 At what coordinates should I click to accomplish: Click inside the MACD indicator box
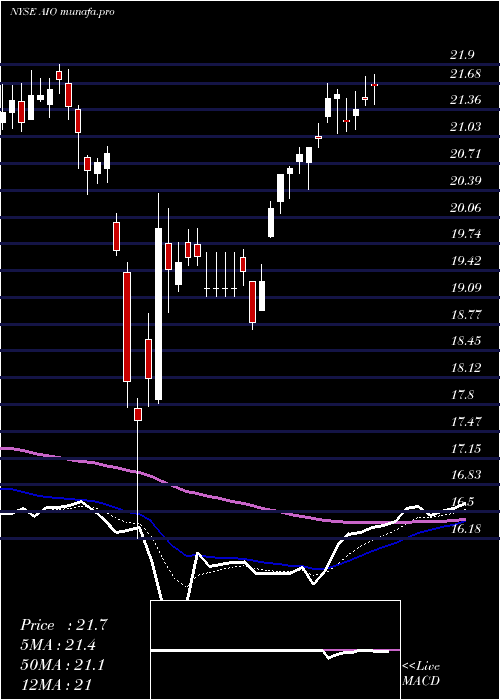point(275,650)
